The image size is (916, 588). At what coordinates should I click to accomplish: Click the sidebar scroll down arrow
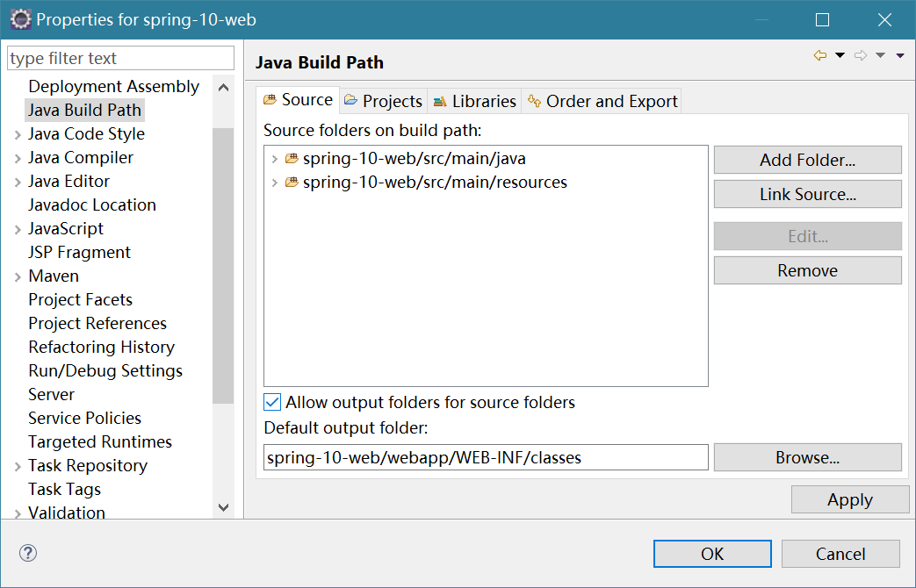pyautogui.click(x=223, y=507)
